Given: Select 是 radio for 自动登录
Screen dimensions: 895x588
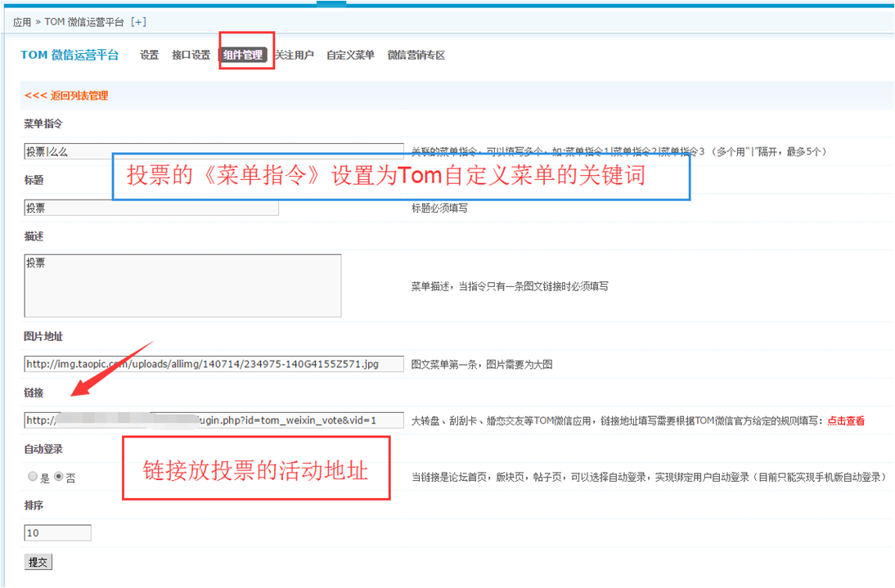Looking at the screenshot, I should click(33, 476).
